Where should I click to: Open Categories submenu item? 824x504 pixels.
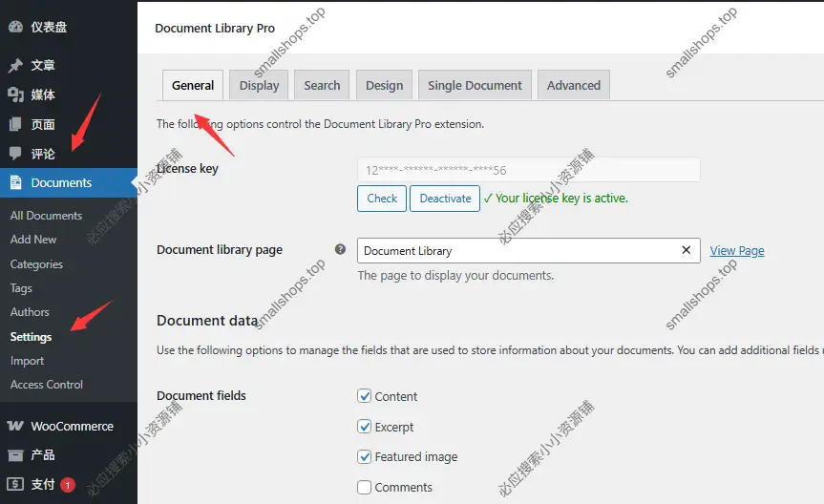point(36,263)
